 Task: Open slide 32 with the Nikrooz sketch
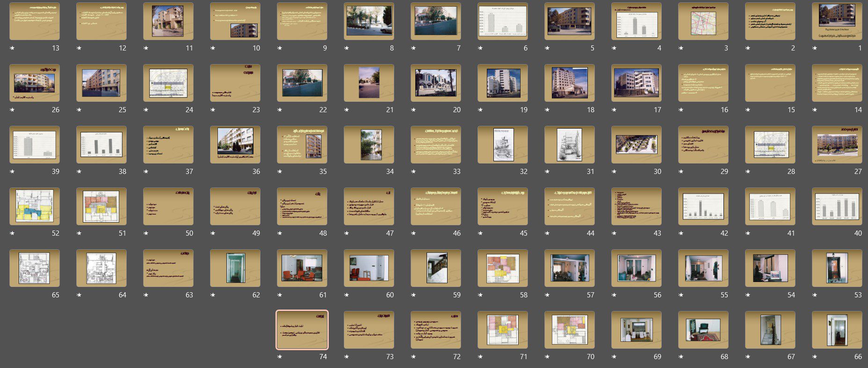coord(502,144)
